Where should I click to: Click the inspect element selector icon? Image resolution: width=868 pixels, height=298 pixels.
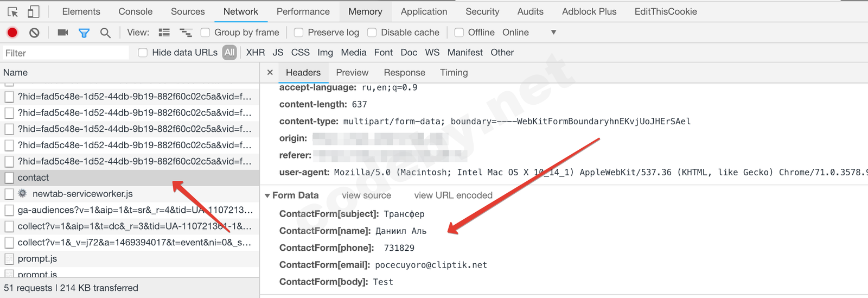(x=13, y=11)
